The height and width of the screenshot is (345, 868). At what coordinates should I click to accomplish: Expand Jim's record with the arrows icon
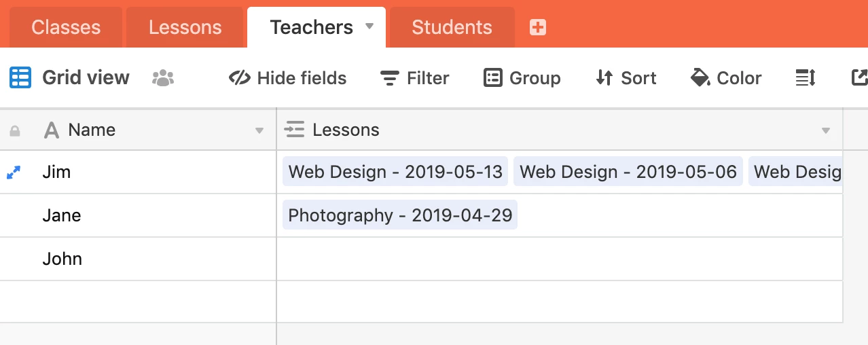coord(14,172)
